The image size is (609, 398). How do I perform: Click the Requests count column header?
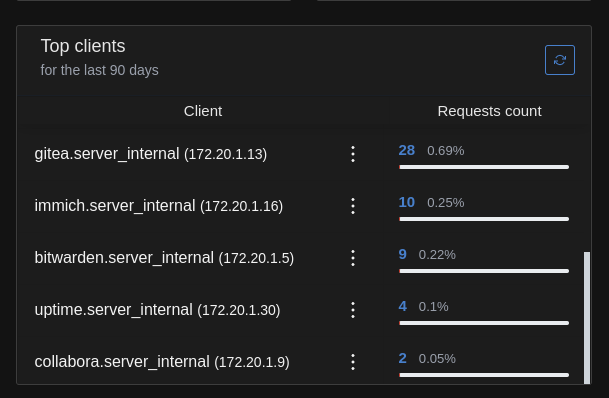(x=489, y=111)
